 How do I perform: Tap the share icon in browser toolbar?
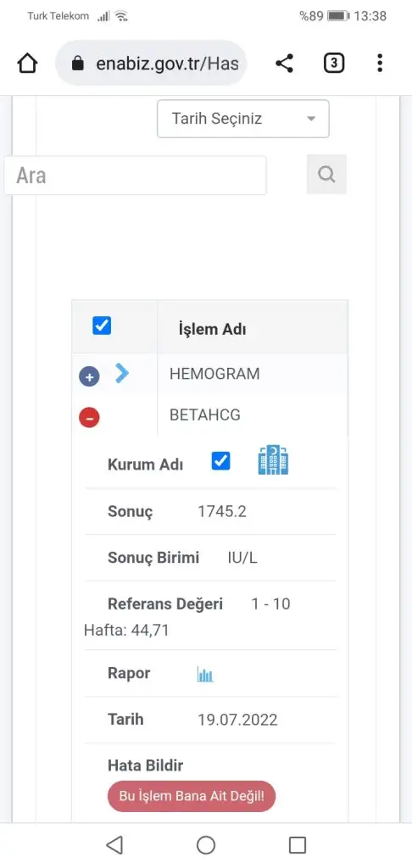(x=284, y=63)
